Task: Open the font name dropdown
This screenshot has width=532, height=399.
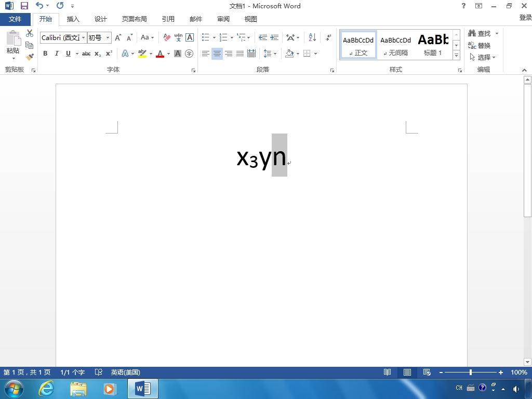Action: [x=83, y=37]
